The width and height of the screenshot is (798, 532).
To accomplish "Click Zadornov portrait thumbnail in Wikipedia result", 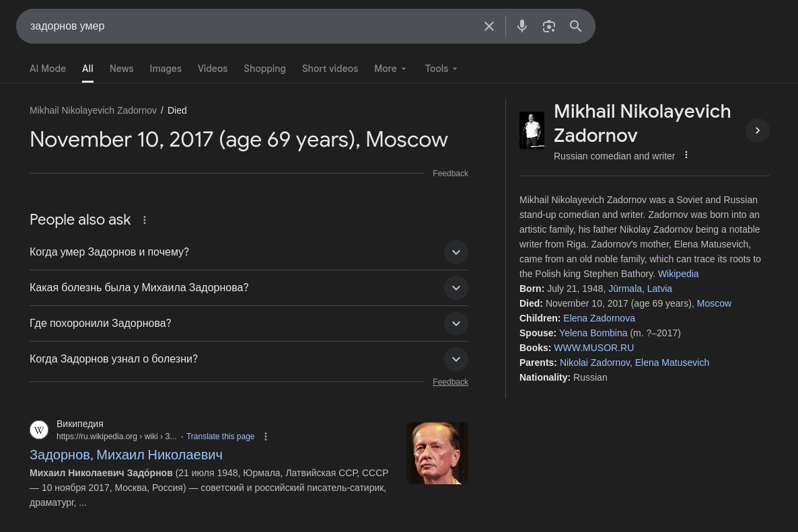I will pos(437,453).
